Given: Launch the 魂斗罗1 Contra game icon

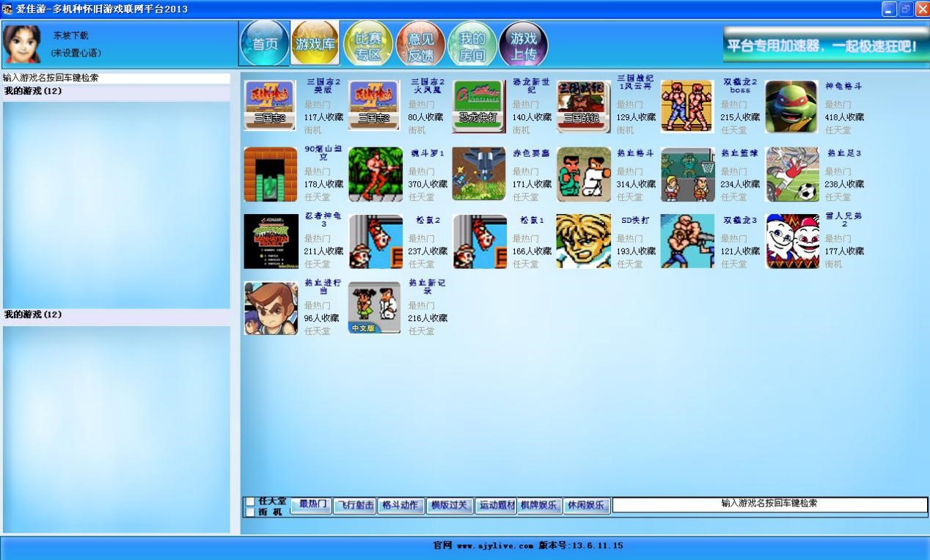Looking at the screenshot, I should pos(375,174).
